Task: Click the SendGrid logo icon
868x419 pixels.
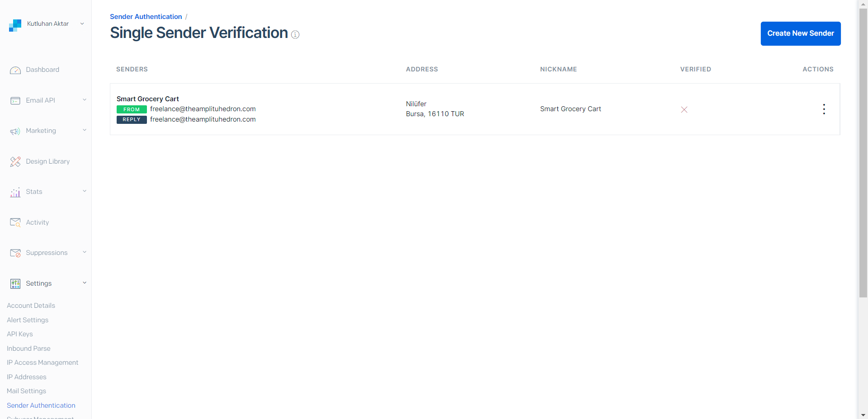Action: (15, 25)
